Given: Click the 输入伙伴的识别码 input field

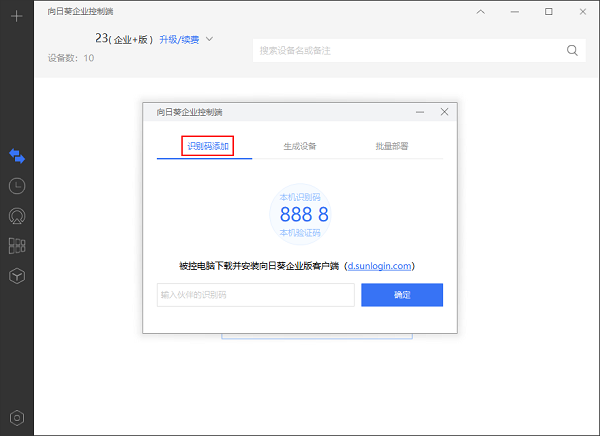Looking at the screenshot, I should (256, 295).
